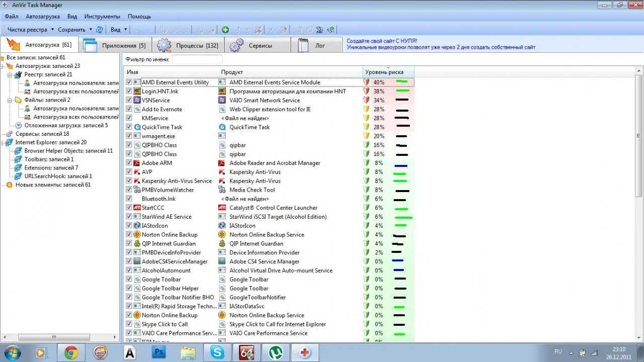Screen dimensions: 644x362
Task: Toggle the QuickTime Task startup checkbox
Action: (x=129, y=127)
